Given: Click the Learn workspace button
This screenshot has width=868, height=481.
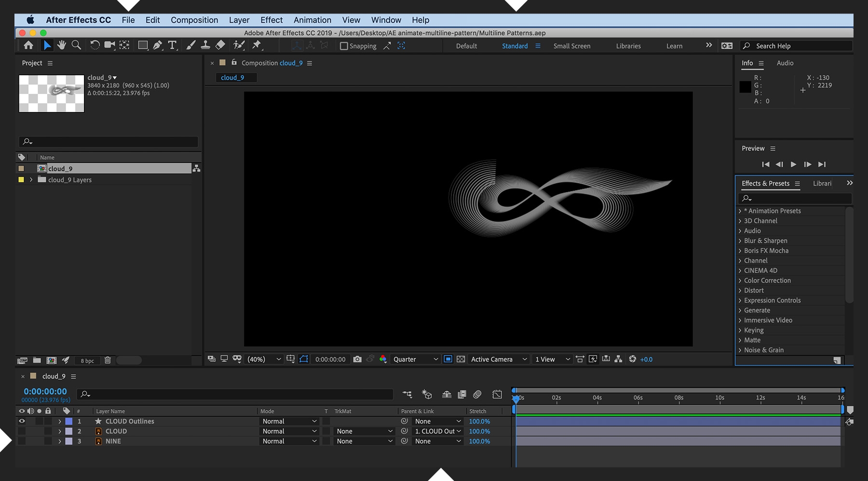Looking at the screenshot, I should pos(674,45).
